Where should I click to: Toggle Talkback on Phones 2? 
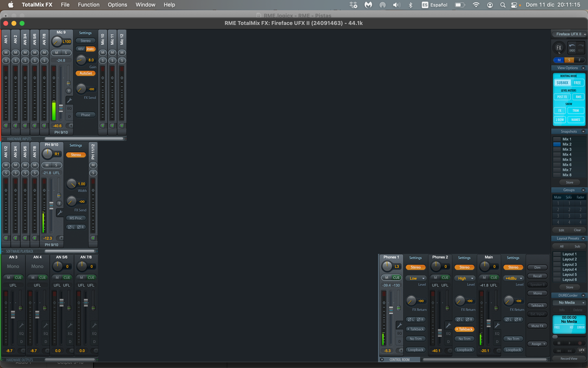coord(464,329)
